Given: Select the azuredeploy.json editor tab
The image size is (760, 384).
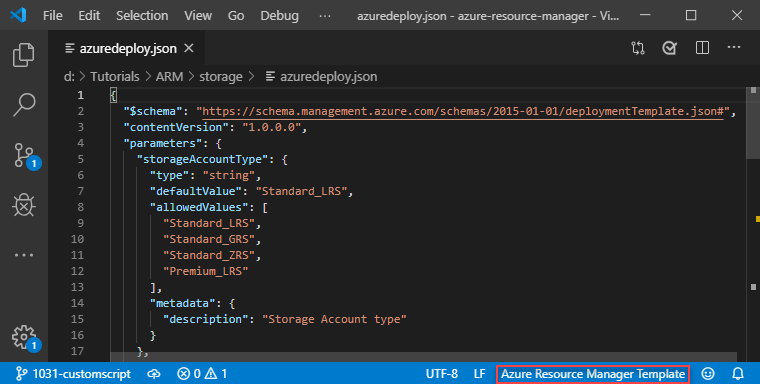Looking at the screenshot, I should tap(127, 48).
